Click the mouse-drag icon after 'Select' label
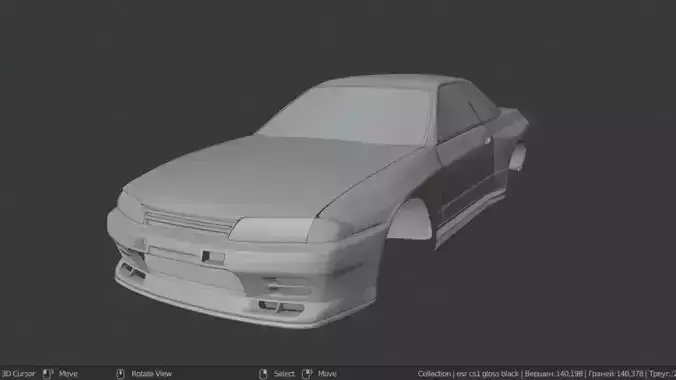This screenshot has height=380, width=676. [x=307, y=374]
